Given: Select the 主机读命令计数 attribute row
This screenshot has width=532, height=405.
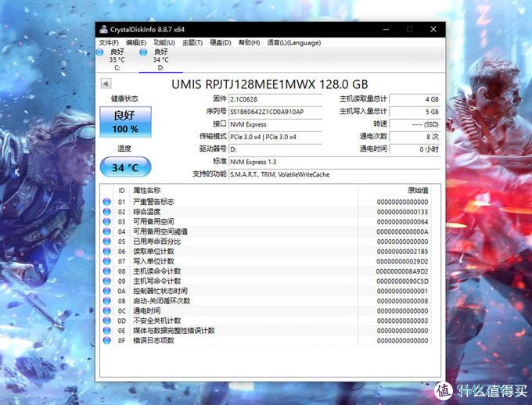Looking at the screenshot, I should click(x=266, y=271).
